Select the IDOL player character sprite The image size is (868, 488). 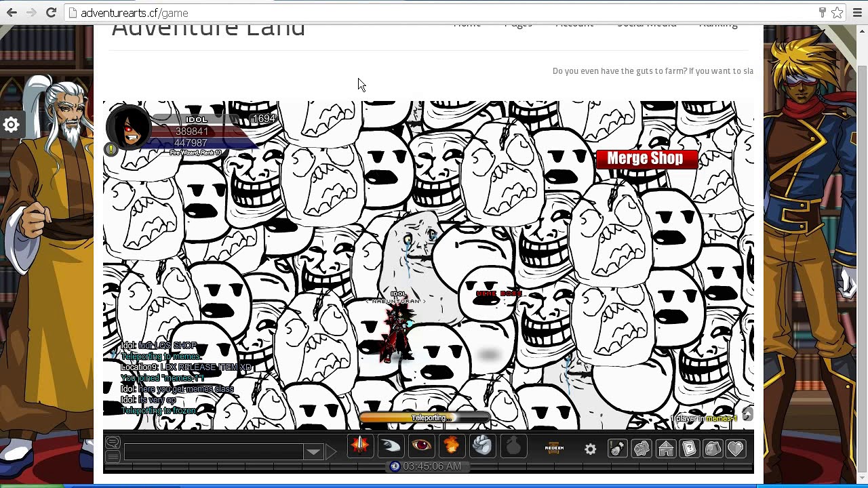399,333
